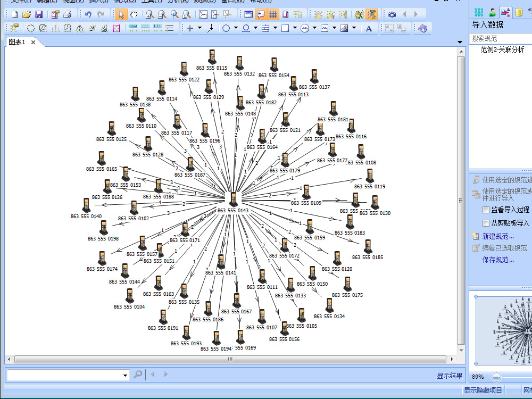Click the add link connector icon

tap(211, 28)
